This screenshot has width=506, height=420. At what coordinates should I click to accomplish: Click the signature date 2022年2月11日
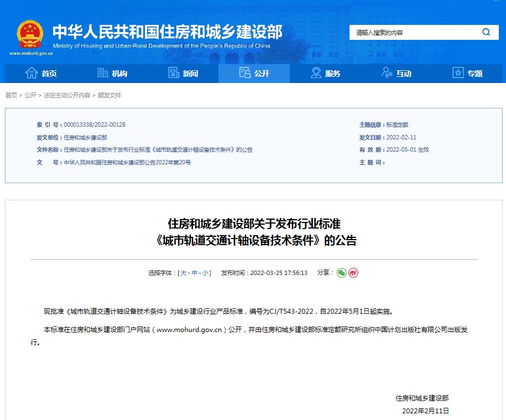click(425, 411)
